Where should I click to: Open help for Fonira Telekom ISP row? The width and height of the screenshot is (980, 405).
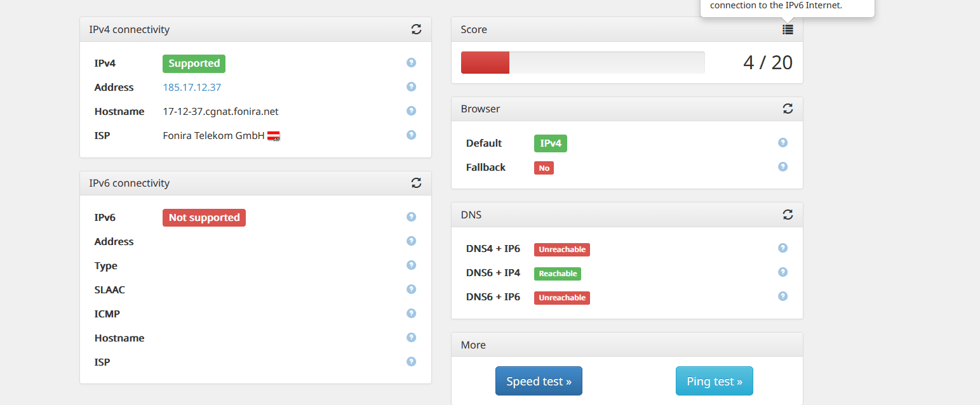pyautogui.click(x=411, y=135)
